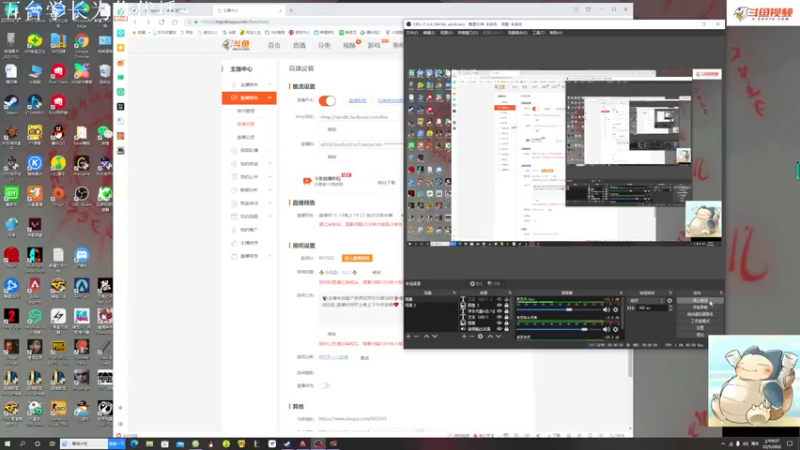
Task: Hide the audio output capture source
Action: point(499,329)
